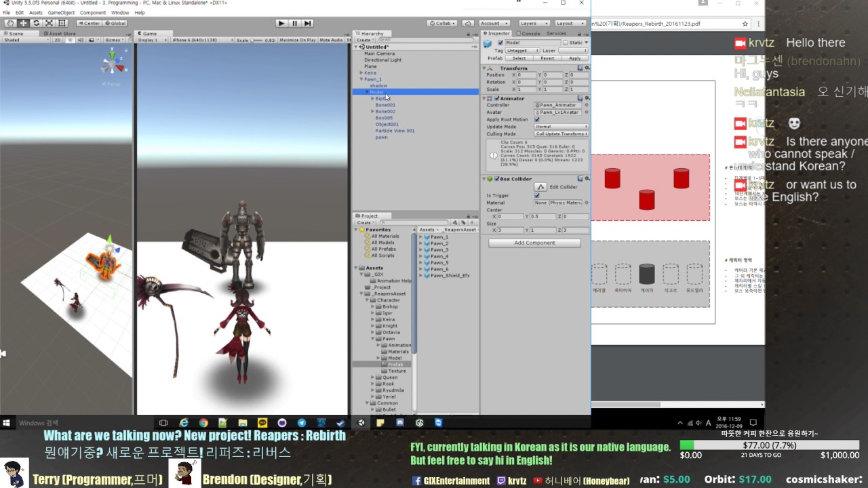
Task: Toggle the Static checkbox
Action: point(566,43)
